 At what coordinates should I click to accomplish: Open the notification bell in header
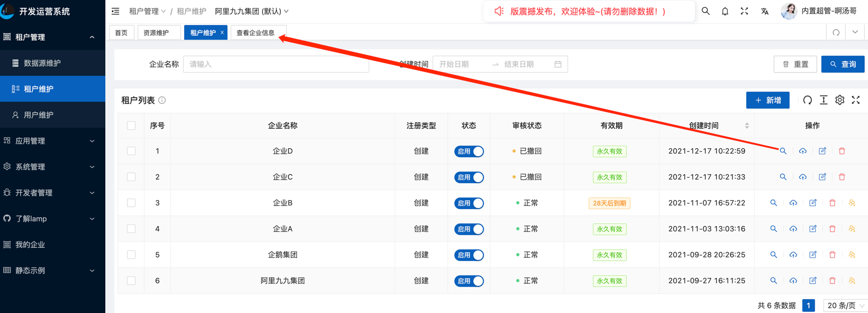(725, 11)
